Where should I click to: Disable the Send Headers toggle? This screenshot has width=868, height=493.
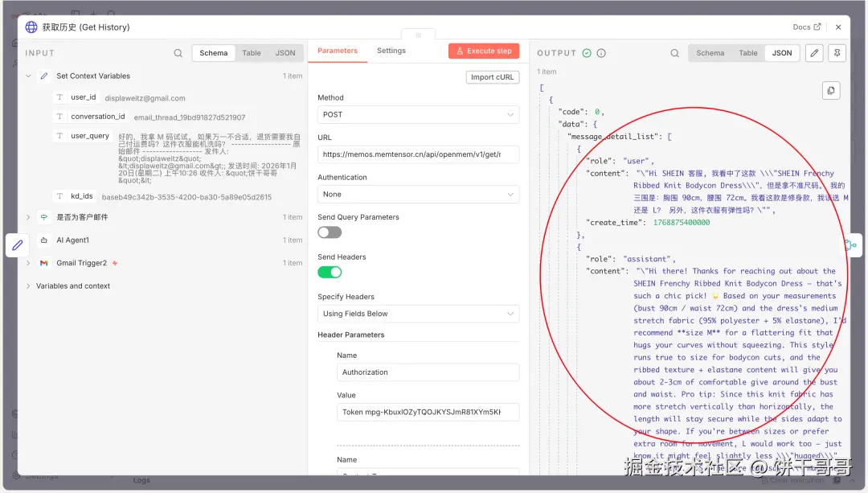pyautogui.click(x=330, y=272)
